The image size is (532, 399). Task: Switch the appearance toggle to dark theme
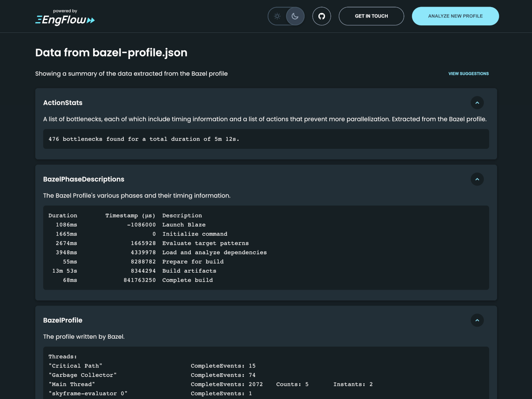[295, 16]
